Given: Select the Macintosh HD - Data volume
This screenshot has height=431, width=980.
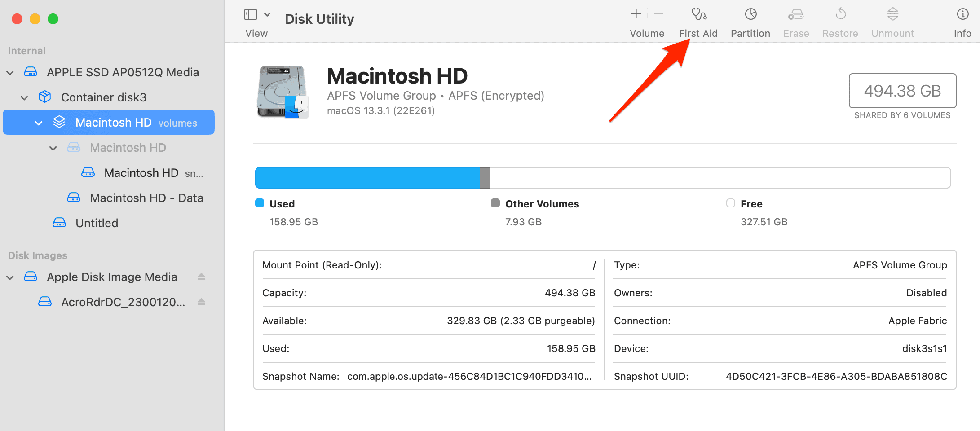Looking at the screenshot, I should coord(146,198).
